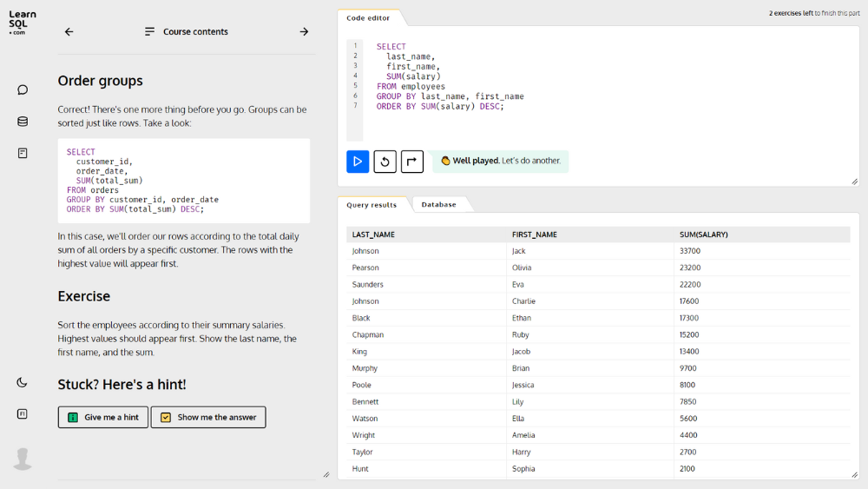868x489 pixels.
Task: Click the Stuck? Here's a hint! heading
Action: click(122, 384)
